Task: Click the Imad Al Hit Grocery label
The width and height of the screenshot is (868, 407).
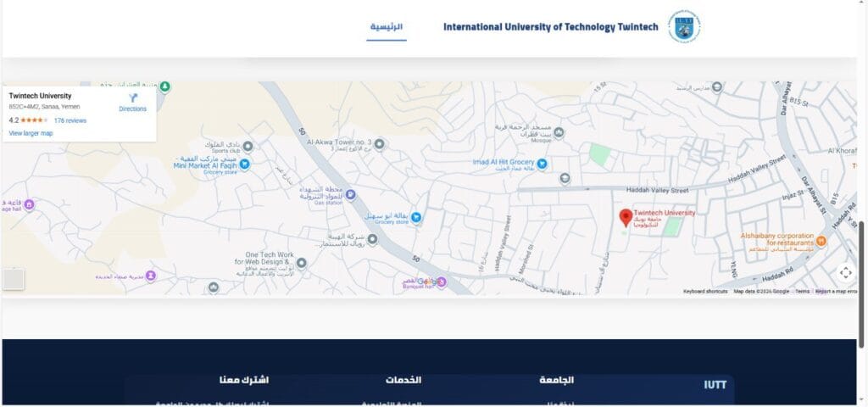Action: point(504,162)
